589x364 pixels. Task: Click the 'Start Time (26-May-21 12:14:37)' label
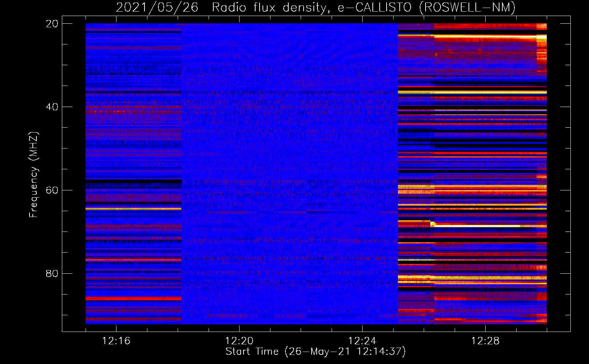pos(315,352)
